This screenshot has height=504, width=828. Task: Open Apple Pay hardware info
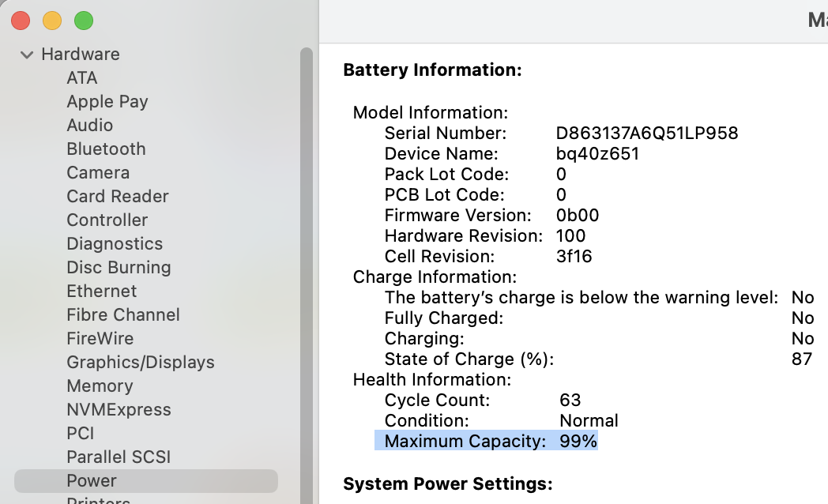coord(107,101)
